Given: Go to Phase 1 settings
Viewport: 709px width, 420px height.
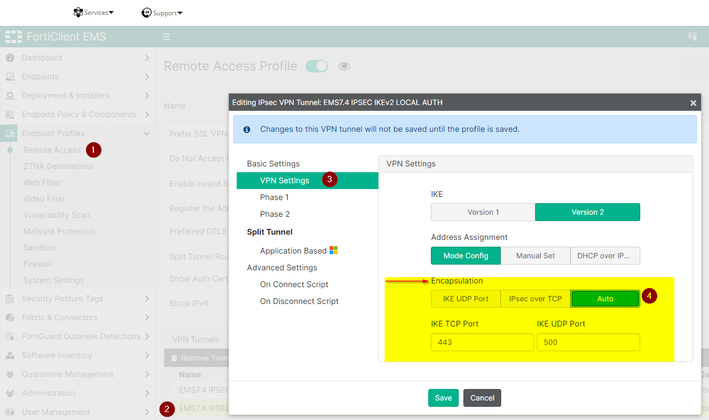Looking at the screenshot, I should point(274,197).
